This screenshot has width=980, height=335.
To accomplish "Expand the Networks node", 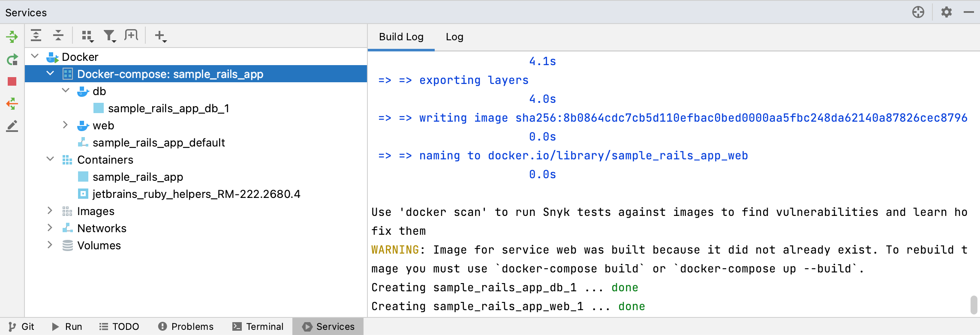I will pos(50,227).
